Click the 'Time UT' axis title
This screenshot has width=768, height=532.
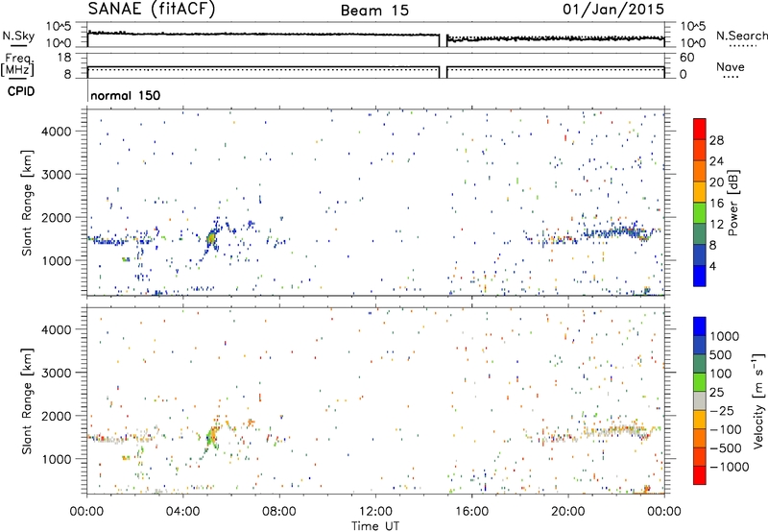pyautogui.click(x=375, y=526)
